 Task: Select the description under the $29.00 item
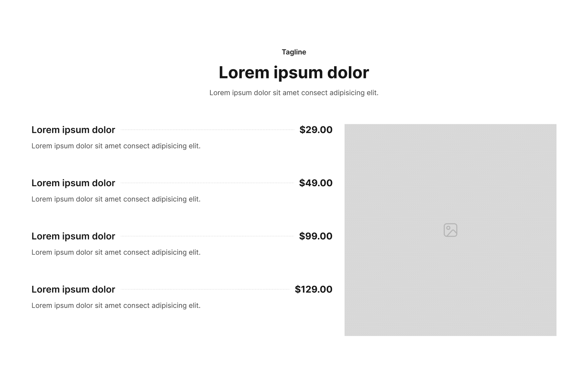(116, 146)
